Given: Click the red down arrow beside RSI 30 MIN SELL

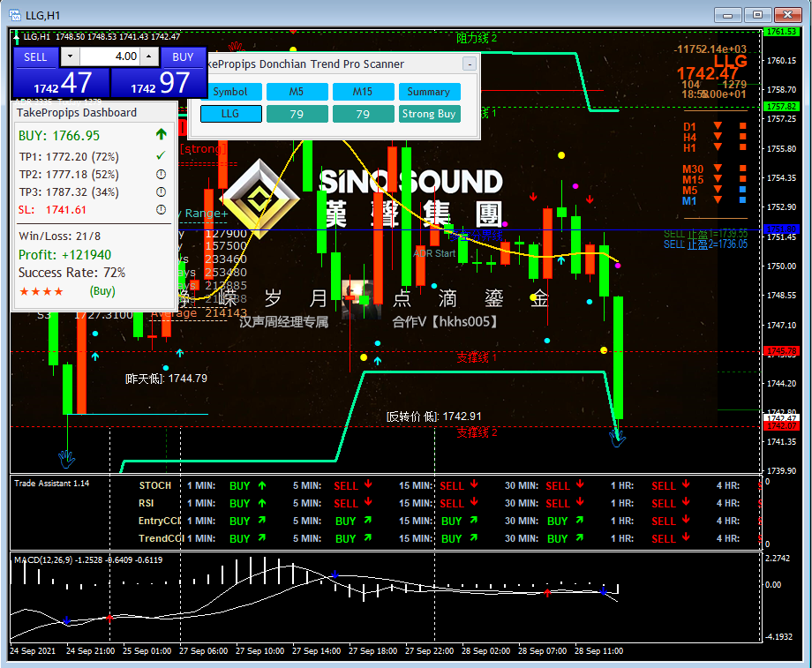Looking at the screenshot, I should point(580,502).
